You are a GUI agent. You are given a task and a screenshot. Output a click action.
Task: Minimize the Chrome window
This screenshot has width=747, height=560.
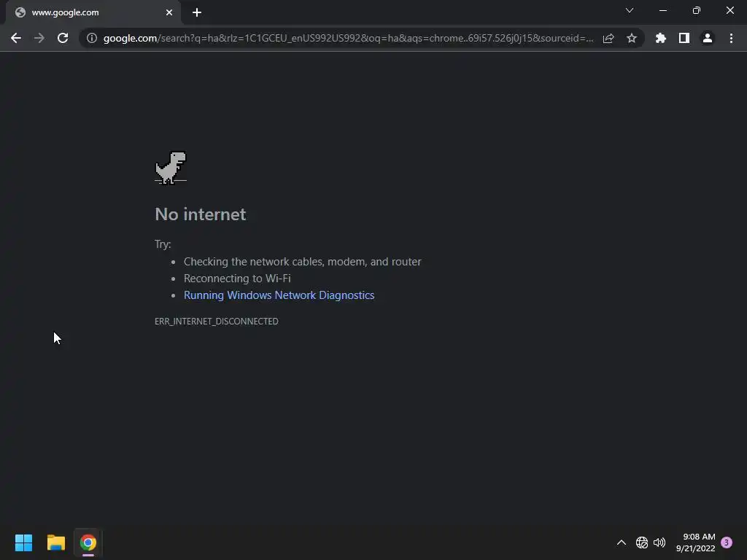point(662,10)
